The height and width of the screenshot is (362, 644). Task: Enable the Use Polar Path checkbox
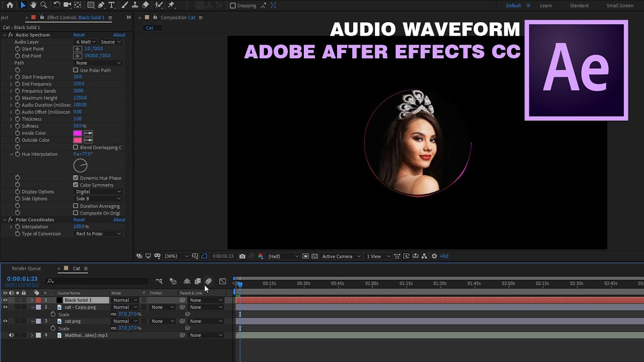pos(75,70)
